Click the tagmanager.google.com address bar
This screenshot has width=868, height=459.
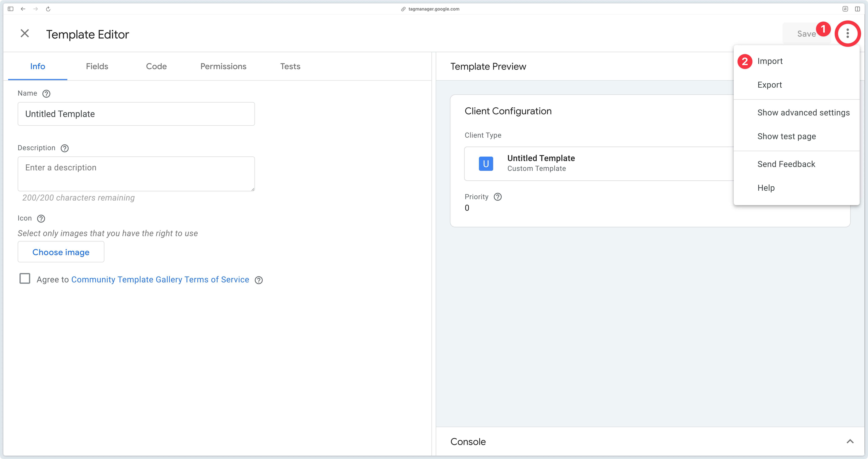(434, 9)
